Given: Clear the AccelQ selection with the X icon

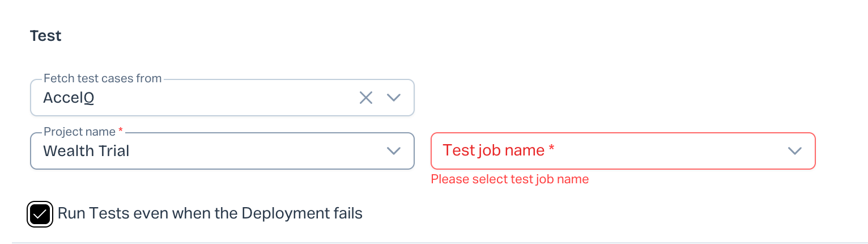Looking at the screenshot, I should coord(366,98).
